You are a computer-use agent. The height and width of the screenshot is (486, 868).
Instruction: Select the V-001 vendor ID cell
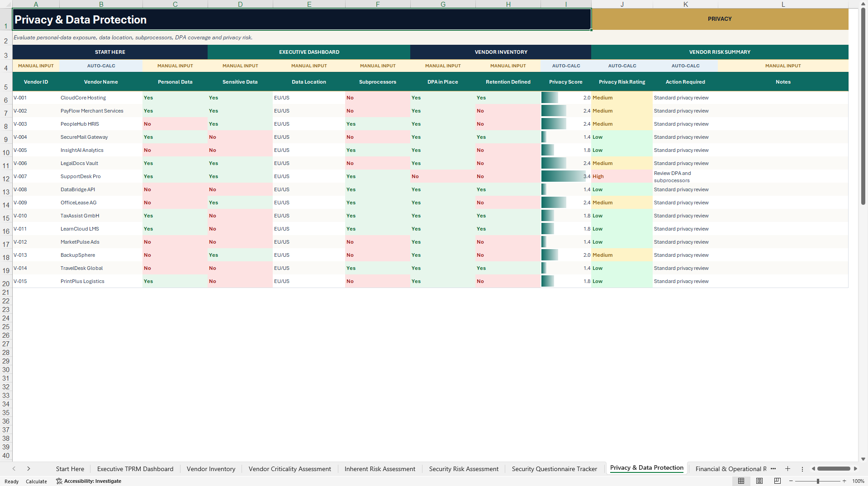36,98
